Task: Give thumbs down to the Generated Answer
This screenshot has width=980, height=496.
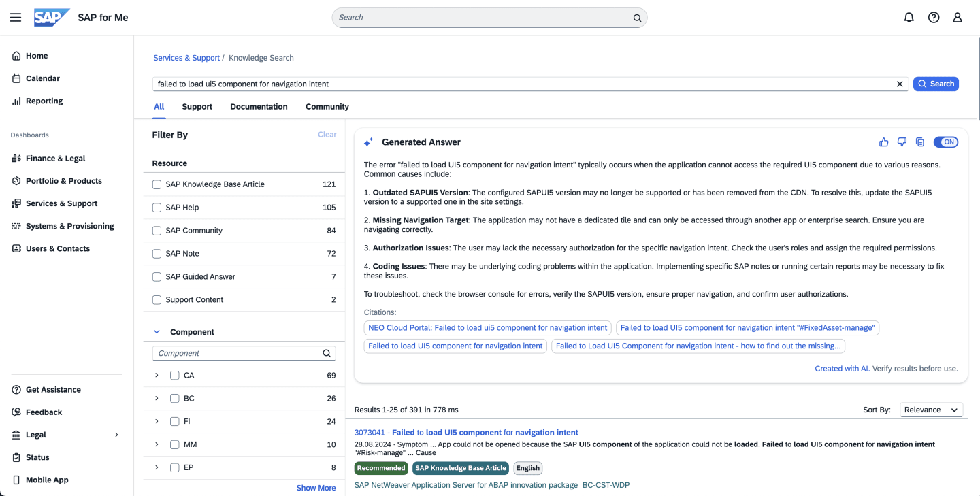Action: [902, 142]
